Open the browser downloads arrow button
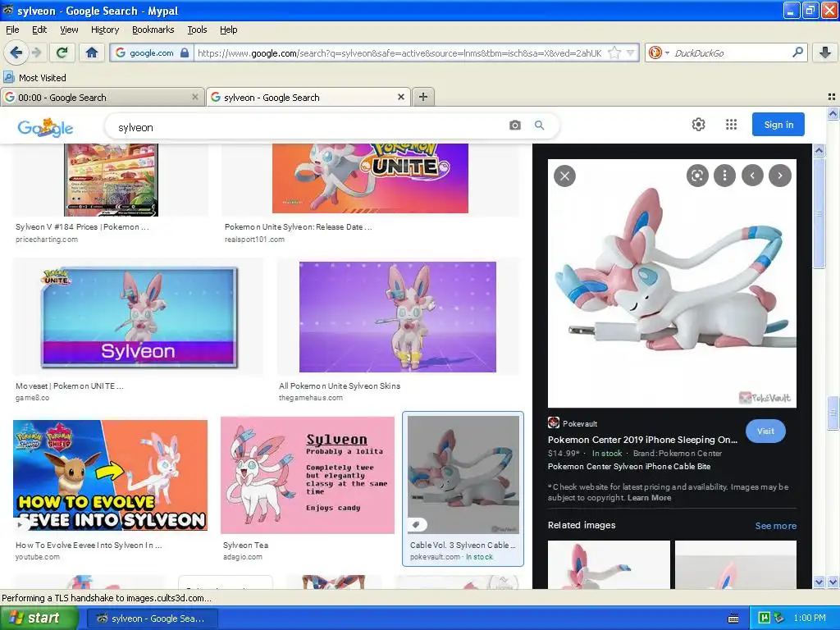This screenshot has height=630, width=840. point(825,52)
